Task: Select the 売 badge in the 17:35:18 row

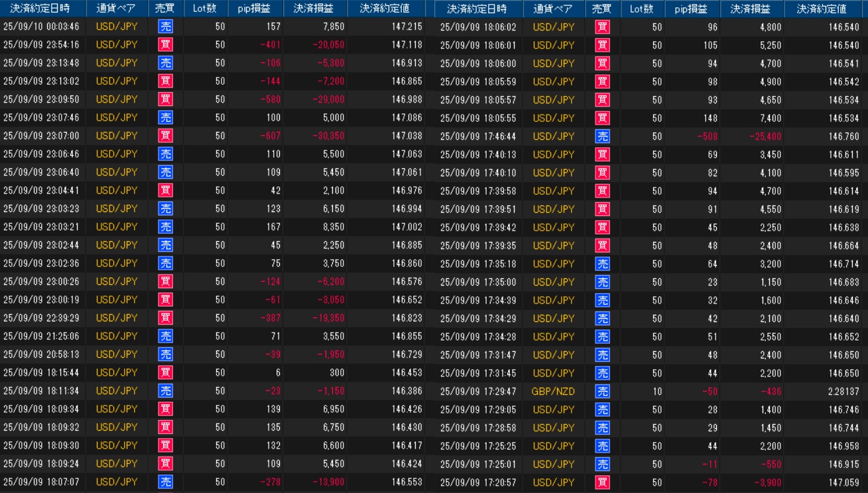Action: click(602, 264)
